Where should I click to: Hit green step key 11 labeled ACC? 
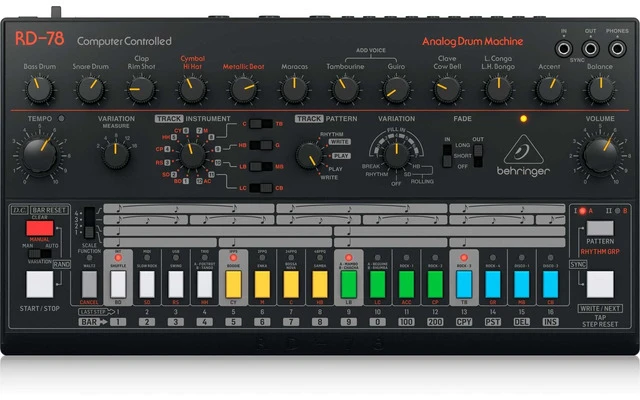pyautogui.click(x=406, y=284)
